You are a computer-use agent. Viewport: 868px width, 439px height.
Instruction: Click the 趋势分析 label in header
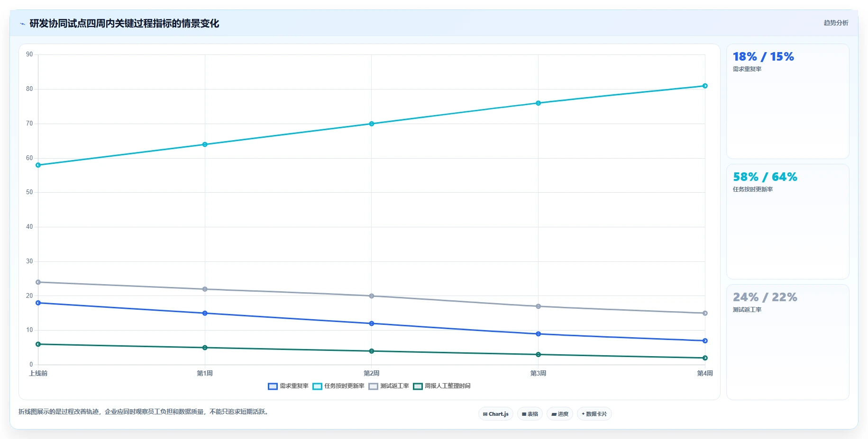tap(836, 23)
